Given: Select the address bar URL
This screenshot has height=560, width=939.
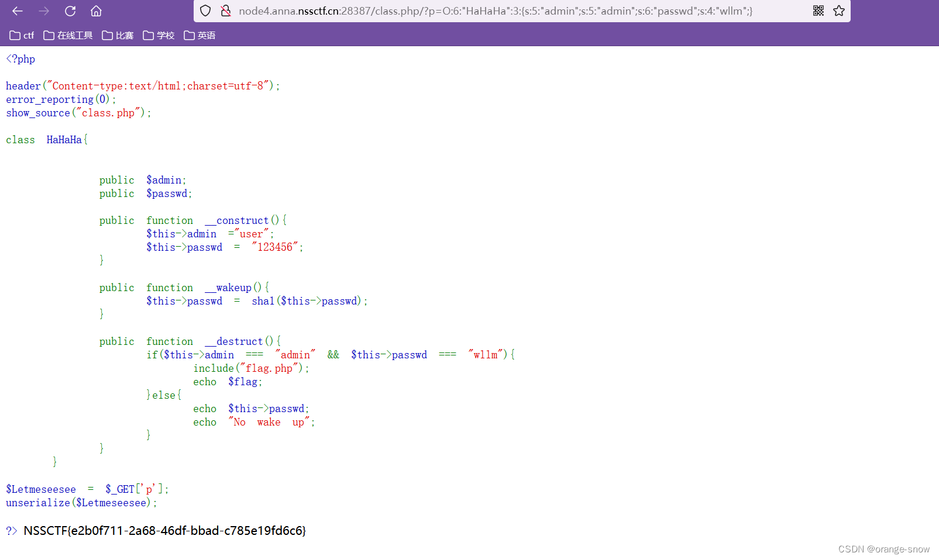Looking at the screenshot, I should [496, 11].
